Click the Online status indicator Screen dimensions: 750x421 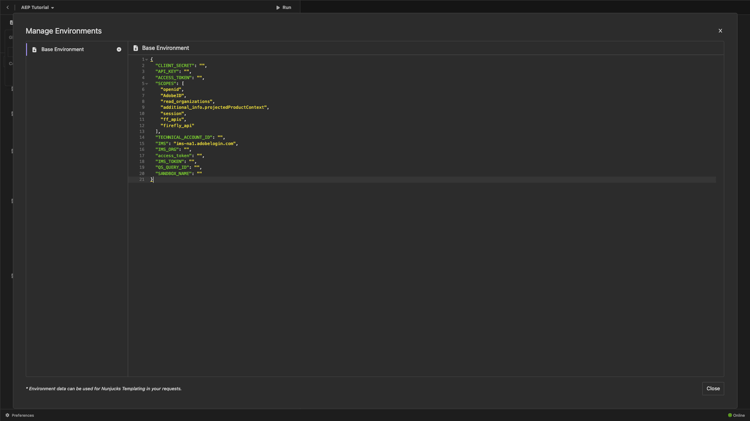pos(736,415)
